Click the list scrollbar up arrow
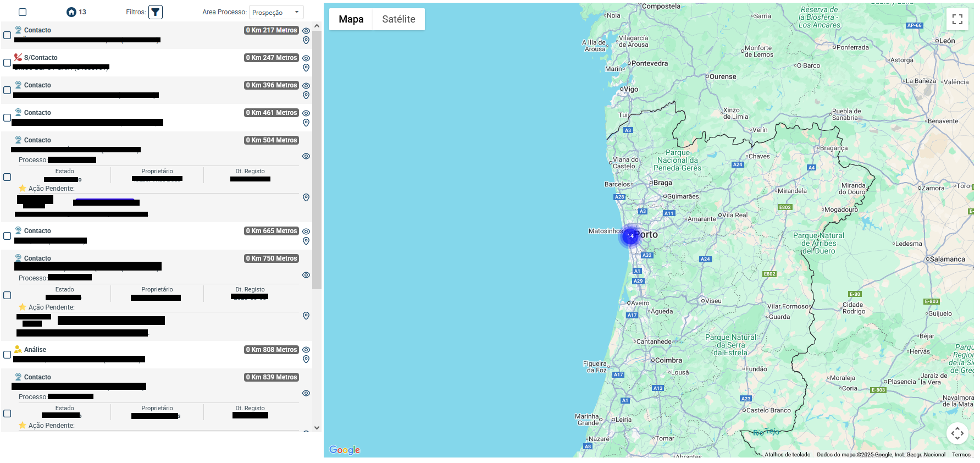 pyautogui.click(x=317, y=26)
